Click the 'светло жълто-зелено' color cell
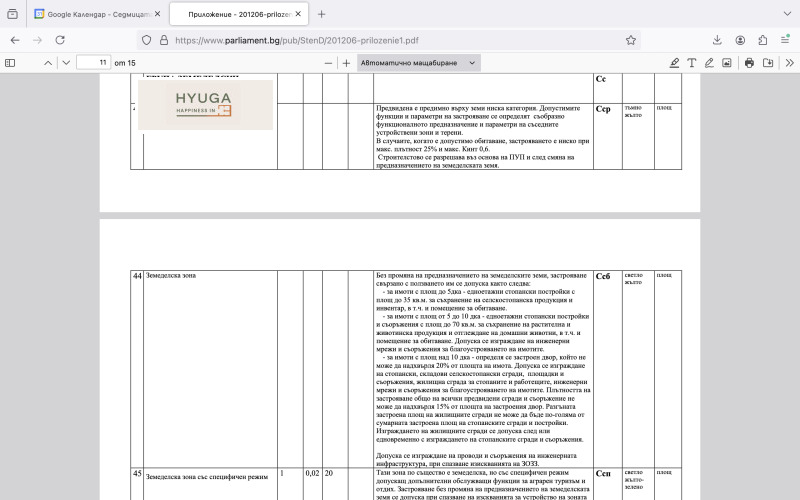Viewport: 800px width, 500px height. coord(638,484)
